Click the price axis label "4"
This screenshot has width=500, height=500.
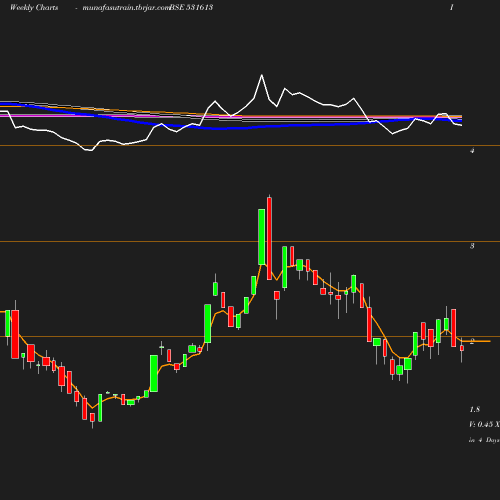pos(472,151)
